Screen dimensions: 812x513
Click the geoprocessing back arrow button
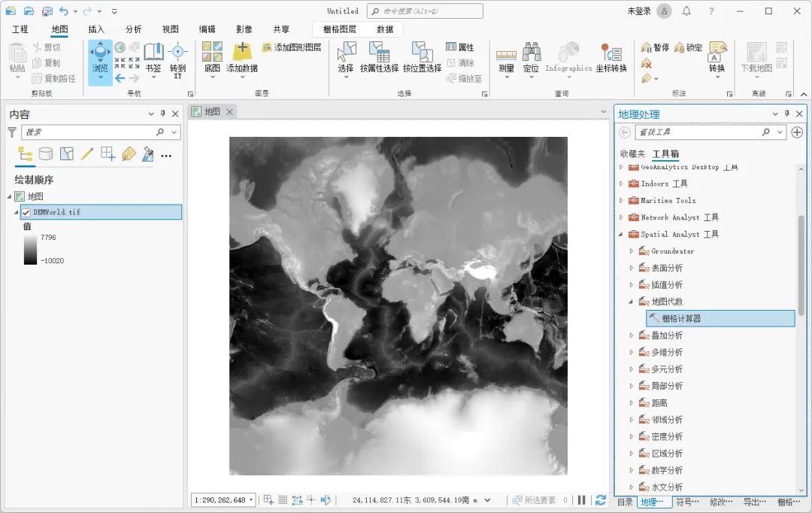[x=625, y=132]
